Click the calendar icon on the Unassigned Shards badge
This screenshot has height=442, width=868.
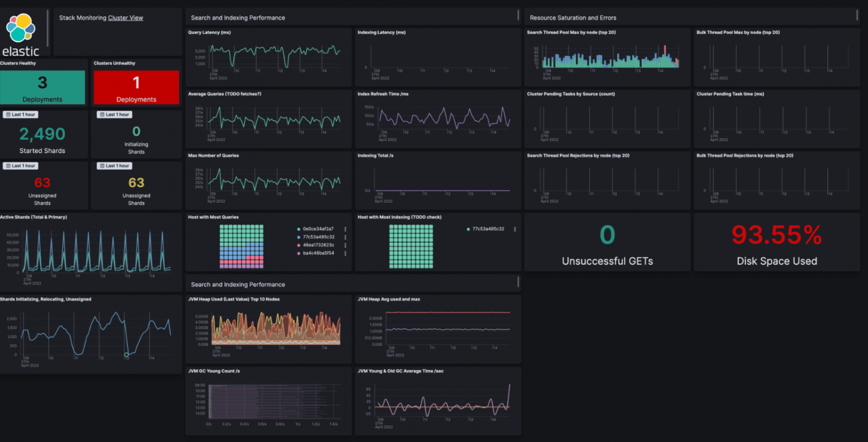click(x=8, y=165)
